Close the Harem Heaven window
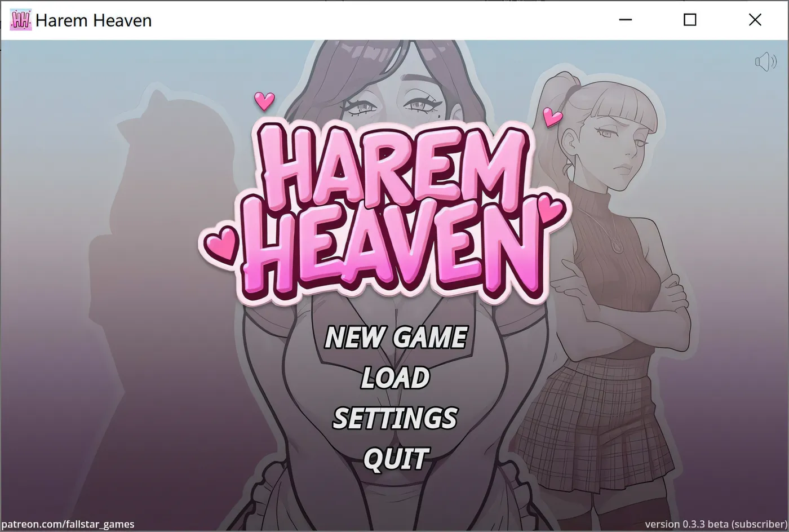Screen dimensions: 789x532 pos(755,20)
